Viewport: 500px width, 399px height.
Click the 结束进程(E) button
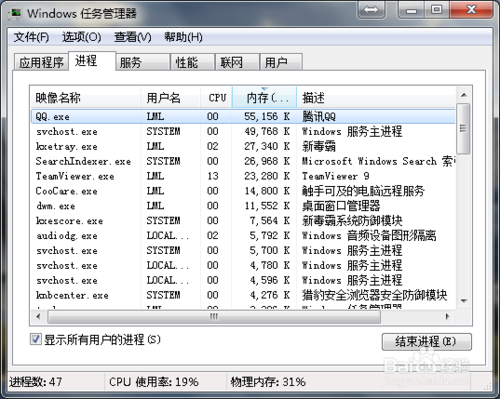(x=427, y=342)
